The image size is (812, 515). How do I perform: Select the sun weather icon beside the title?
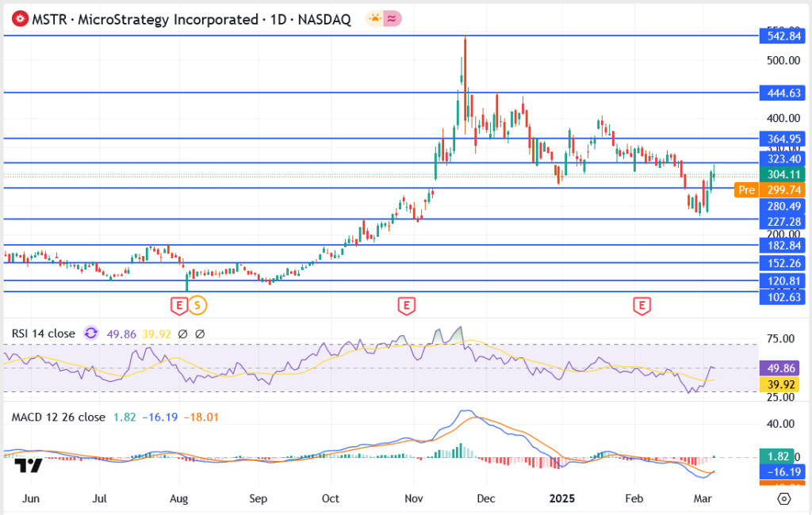pyautogui.click(x=374, y=18)
